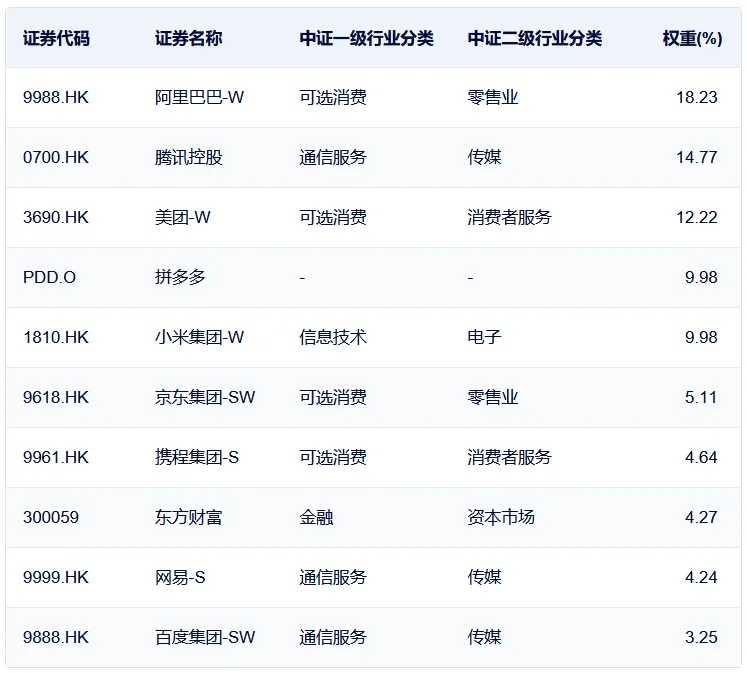Screen dimensions: 747x673
Task: Click weight value 4.27
Action: click(701, 518)
